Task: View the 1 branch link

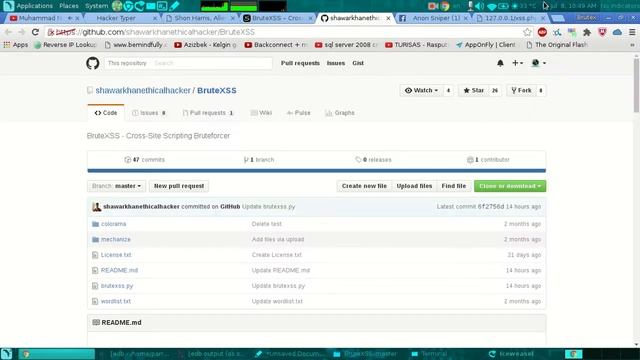Action: (259, 160)
